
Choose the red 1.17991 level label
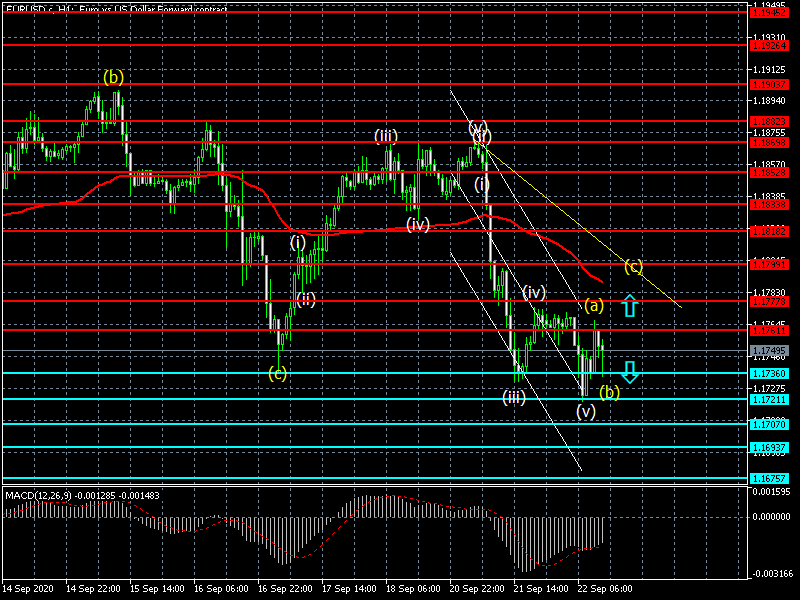(x=769, y=265)
